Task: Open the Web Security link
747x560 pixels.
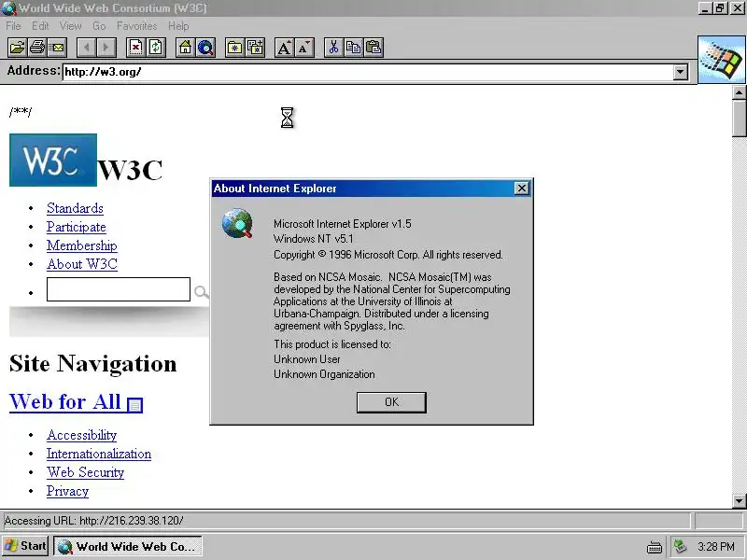Action: (x=85, y=472)
